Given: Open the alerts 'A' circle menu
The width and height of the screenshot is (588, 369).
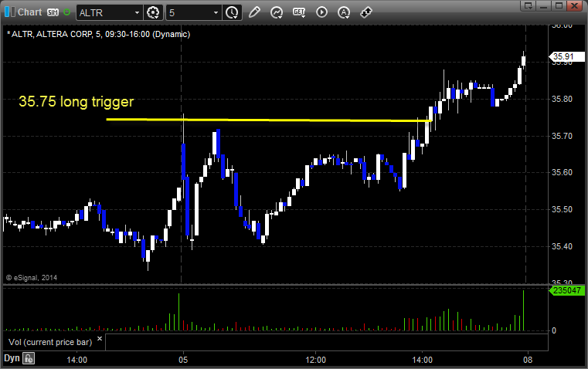Looking at the screenshot, I should [x=344, y=12].
